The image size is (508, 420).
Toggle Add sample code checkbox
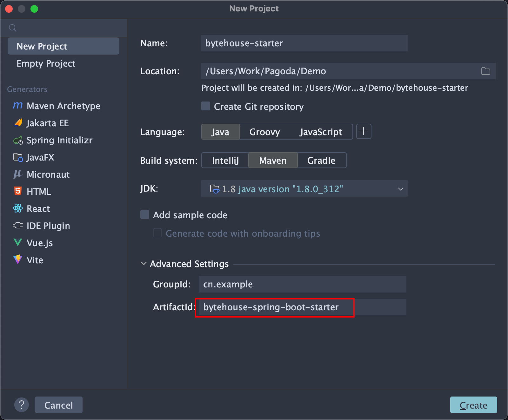(x=145, y=214)
